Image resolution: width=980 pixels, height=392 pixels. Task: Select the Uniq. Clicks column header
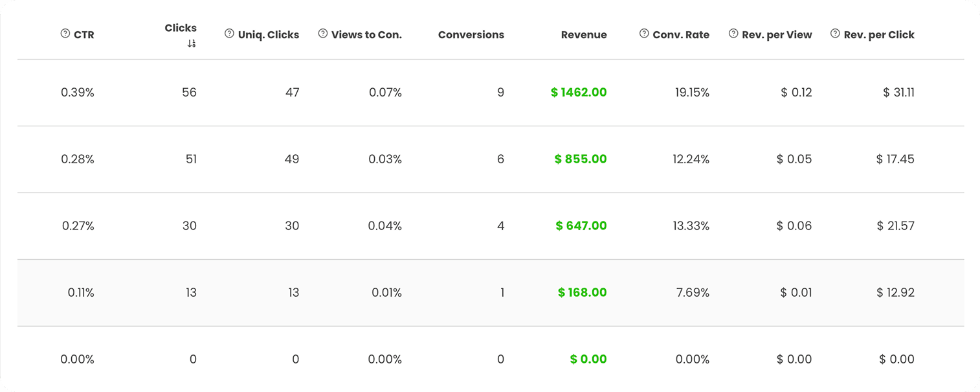tap(268, 34)
